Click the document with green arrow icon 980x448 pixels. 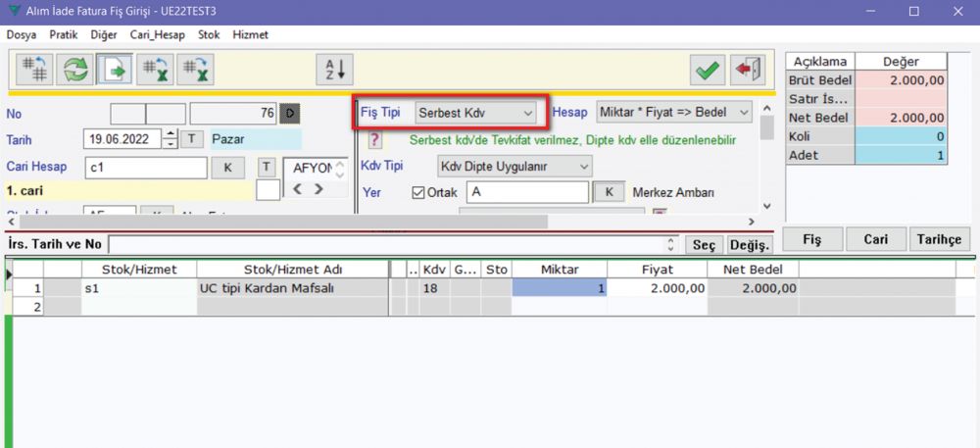tap(116, 70)
